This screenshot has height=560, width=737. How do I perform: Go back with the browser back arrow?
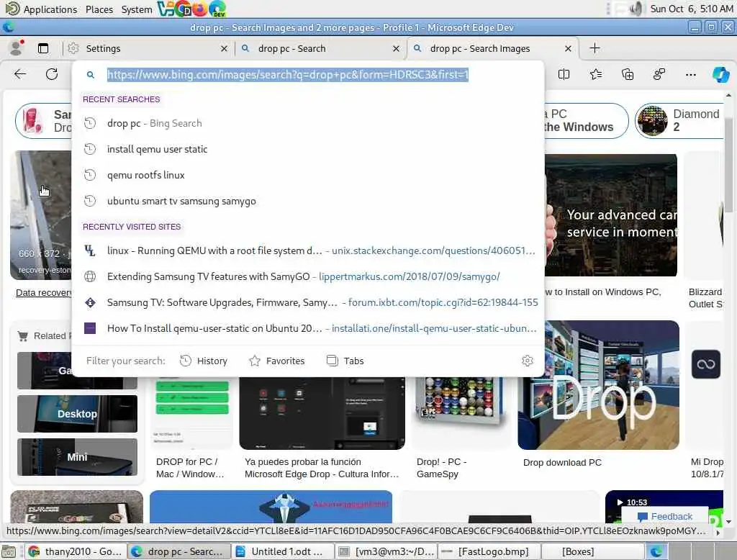19,74
